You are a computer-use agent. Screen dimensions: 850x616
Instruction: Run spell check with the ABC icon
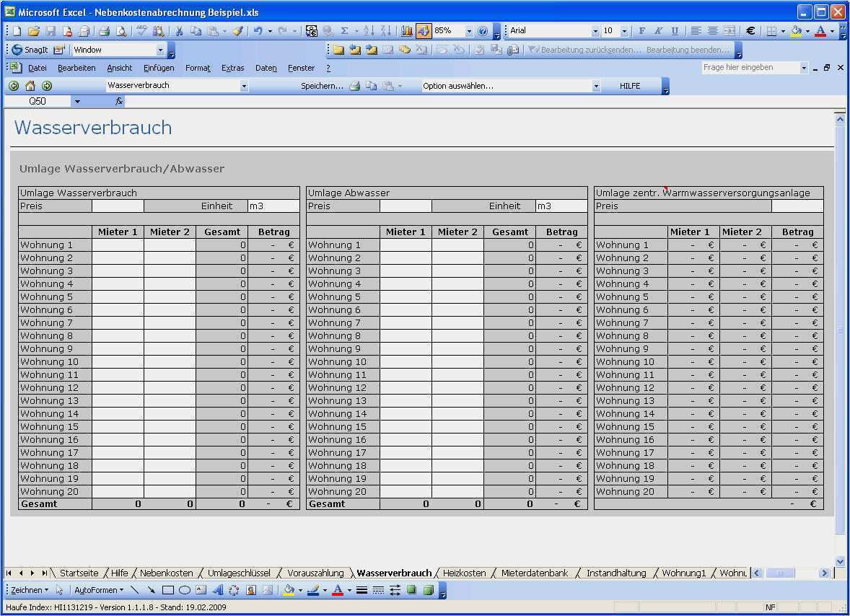pyautogui.click(x=141, y=30)
